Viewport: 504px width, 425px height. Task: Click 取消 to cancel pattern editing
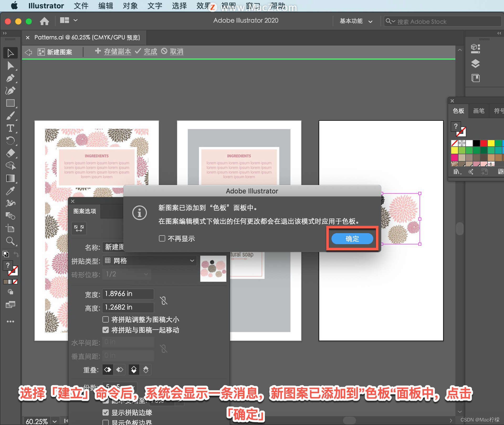coord(172,51)
